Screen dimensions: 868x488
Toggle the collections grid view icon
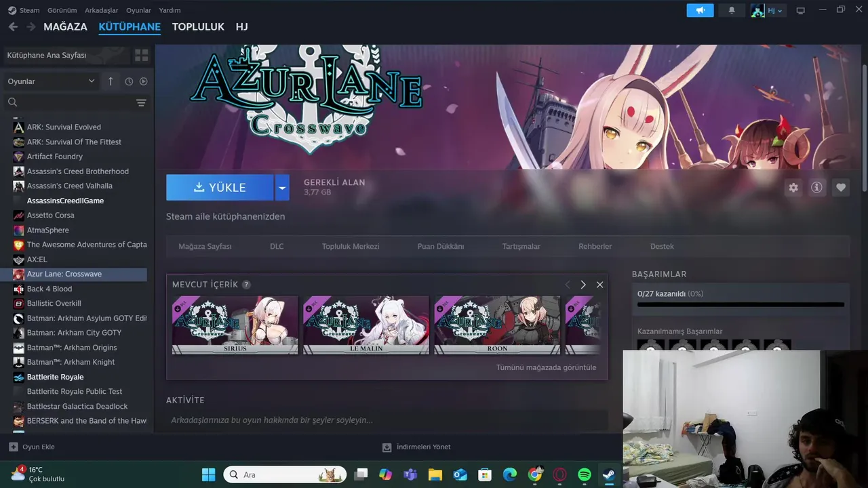(141, 55)
